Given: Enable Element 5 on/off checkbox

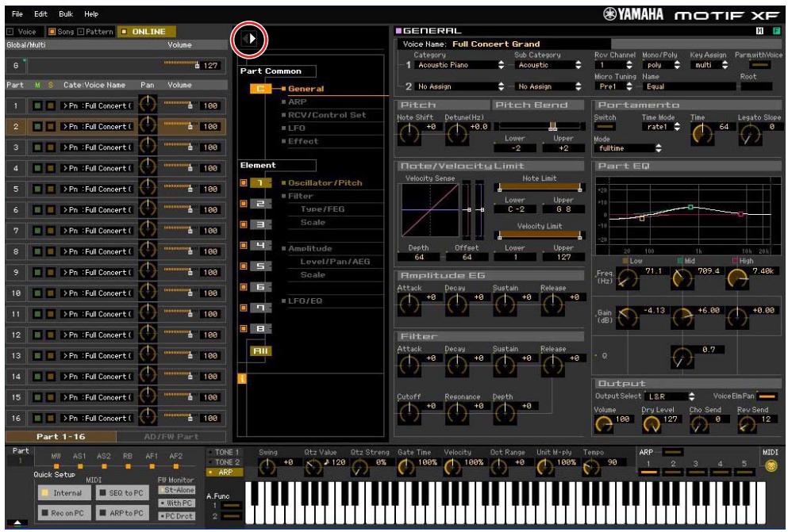Looking at the screenshot, I should click(x=244, y=266).
